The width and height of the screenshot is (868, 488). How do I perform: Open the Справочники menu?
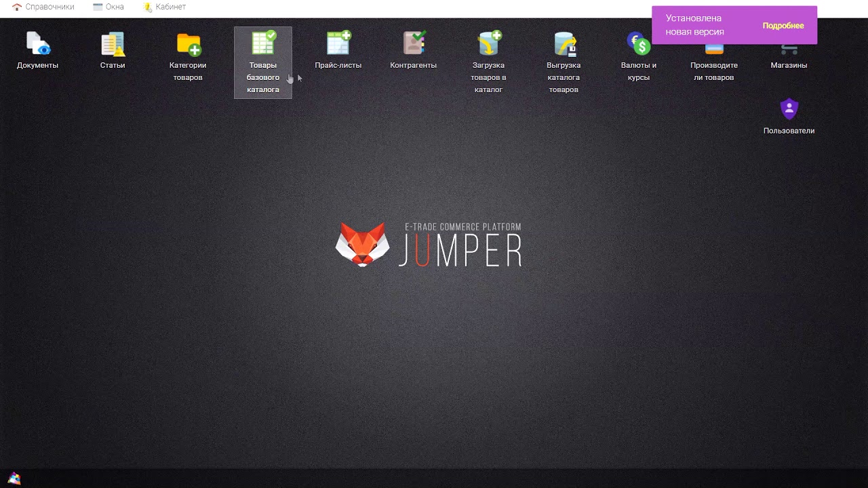[x=43, y=7]
